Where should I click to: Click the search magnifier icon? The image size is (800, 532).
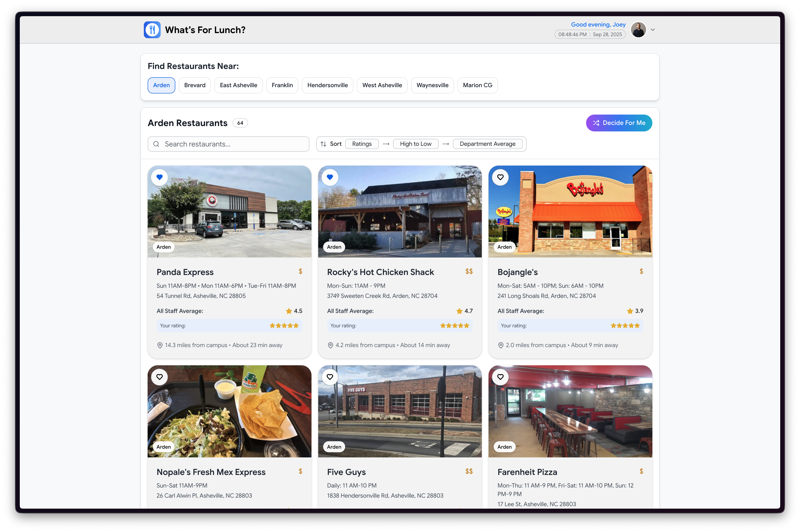point(156,144)
